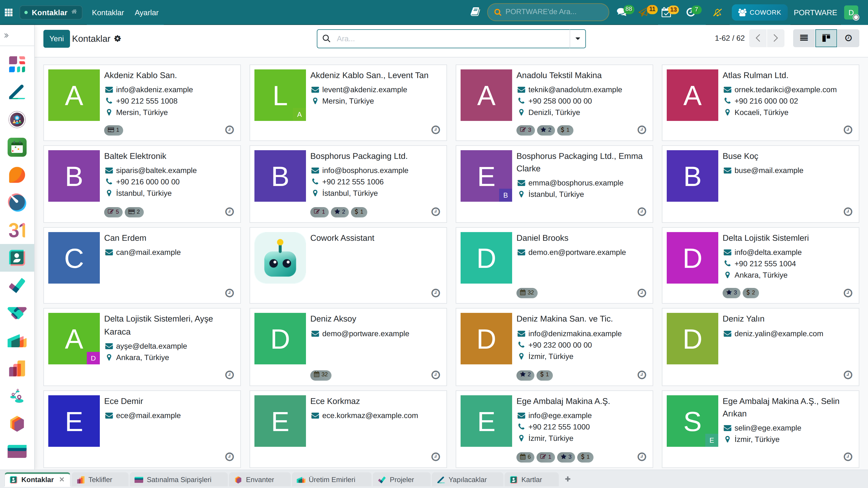The height and width of the screenshot is (488, 868).
Task: Open the calendar 31 app in sidebar
Action: [x=17, y=230]
